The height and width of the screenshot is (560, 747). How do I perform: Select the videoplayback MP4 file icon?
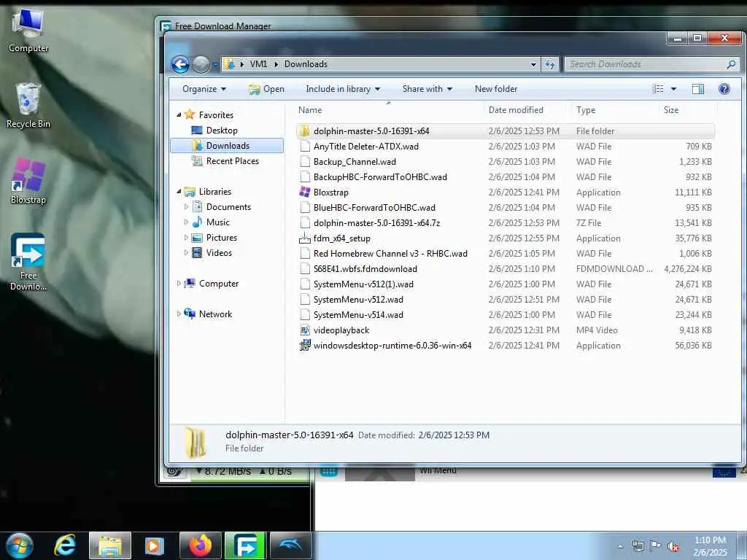(x=304, y=330)
